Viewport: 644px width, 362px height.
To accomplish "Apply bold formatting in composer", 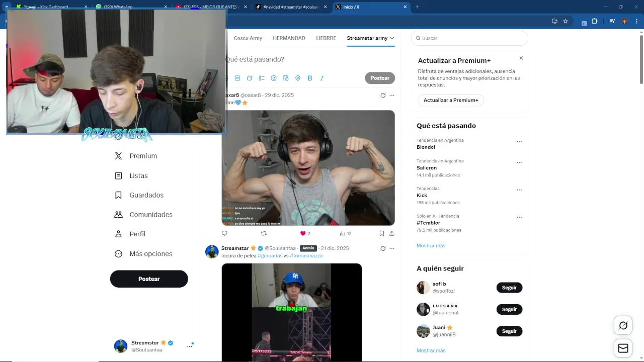I will [x=310, y=78].
